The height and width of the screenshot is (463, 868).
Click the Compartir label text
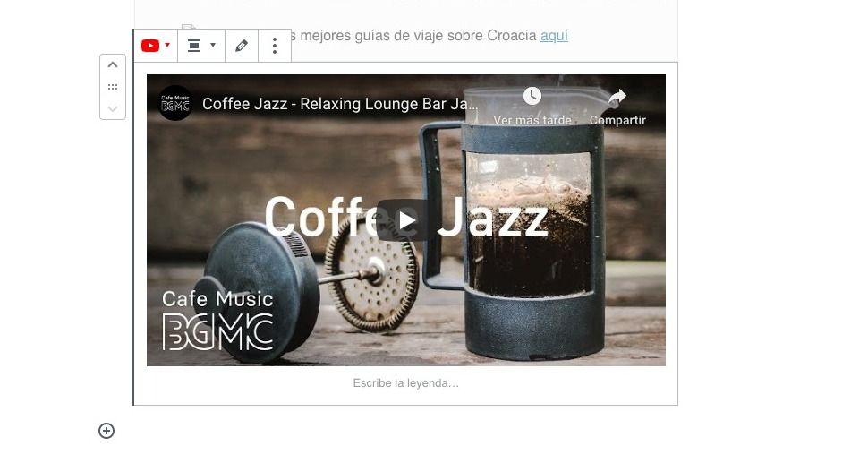click(x=617, y=120)
